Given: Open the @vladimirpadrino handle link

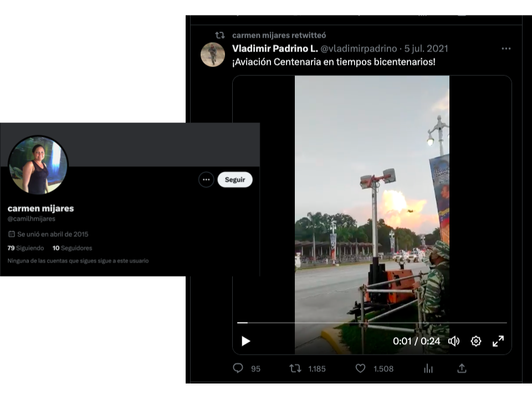Looking at the screenshot, I should tap(360, 49).
